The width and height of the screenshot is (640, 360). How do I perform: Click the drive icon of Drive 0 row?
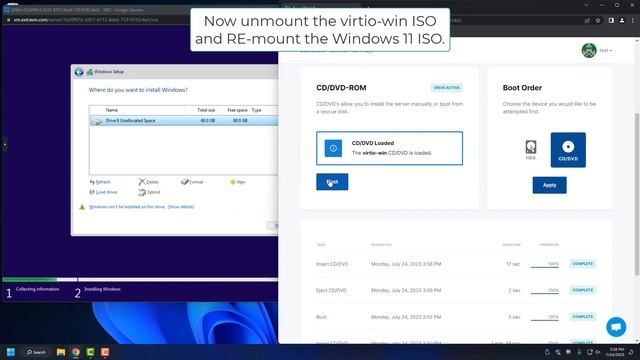point(97,121)
